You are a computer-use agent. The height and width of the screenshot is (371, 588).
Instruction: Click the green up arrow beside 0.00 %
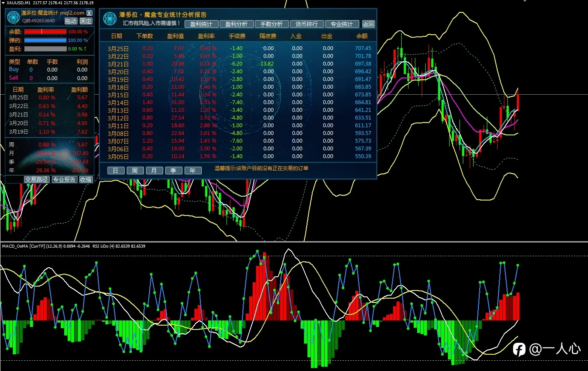click(85, 49)
